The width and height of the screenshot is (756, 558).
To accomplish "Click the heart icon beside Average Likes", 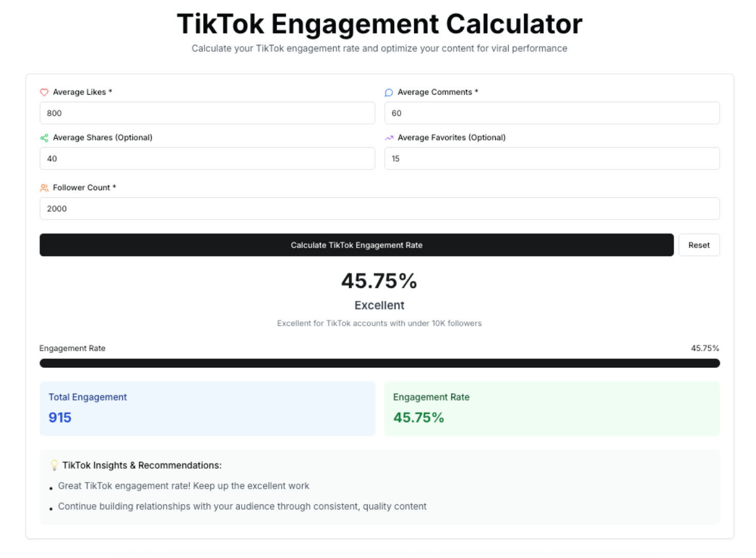I will (x=44, y=92).
